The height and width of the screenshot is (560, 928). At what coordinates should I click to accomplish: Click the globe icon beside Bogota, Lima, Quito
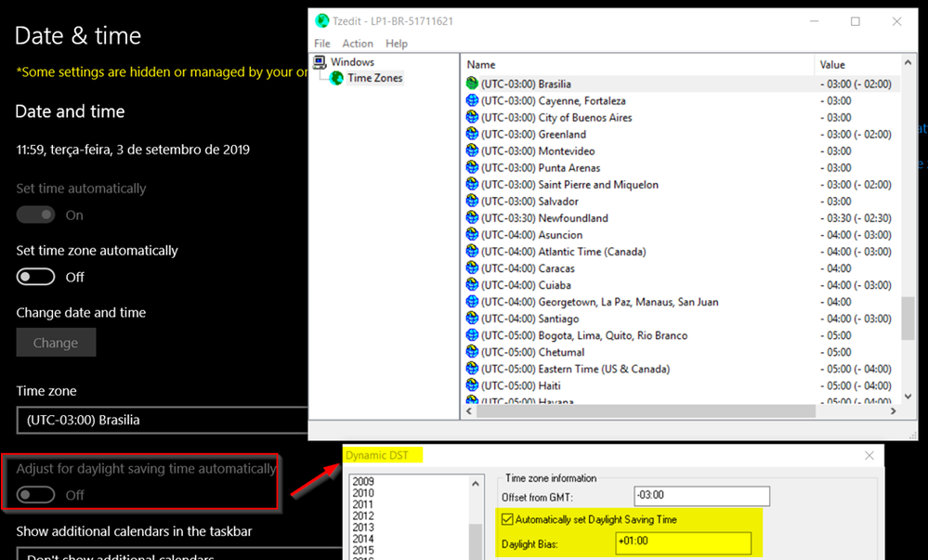[x=472, y=335]
